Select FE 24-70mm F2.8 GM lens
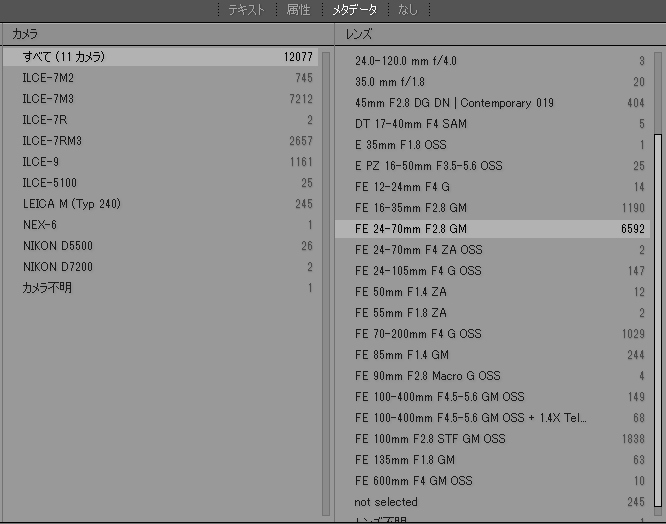The image size is (666, 524). click(x=493, y=229)
